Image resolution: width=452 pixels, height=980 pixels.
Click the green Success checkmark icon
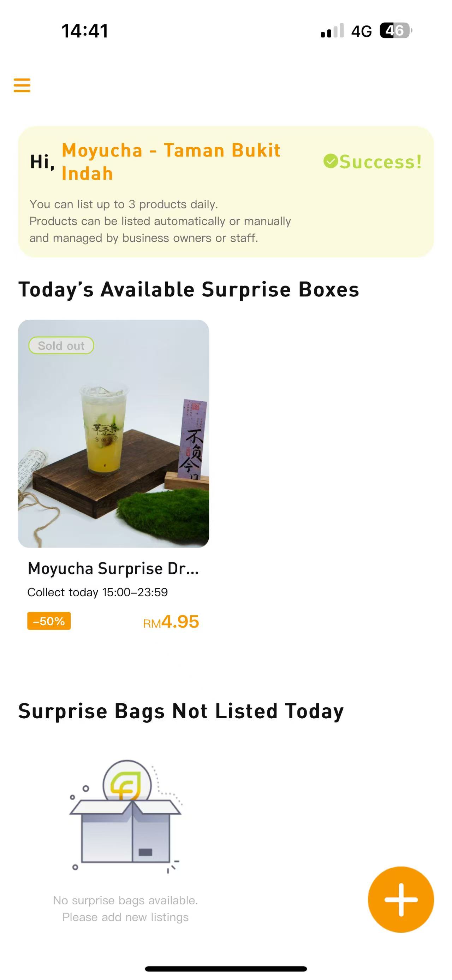click(x=331, y=161)
